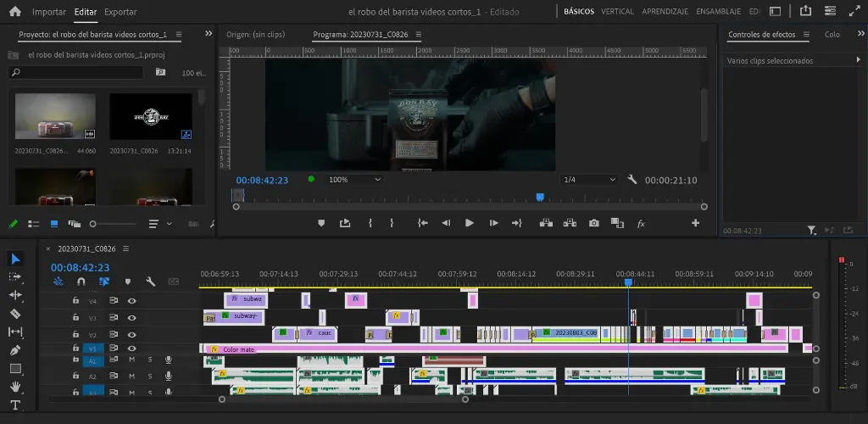The height and width of the screenshot is (424, 868).
Task: Open sequence 20230731_C0826 timeline panel menu
Action: tap(125, 248)
